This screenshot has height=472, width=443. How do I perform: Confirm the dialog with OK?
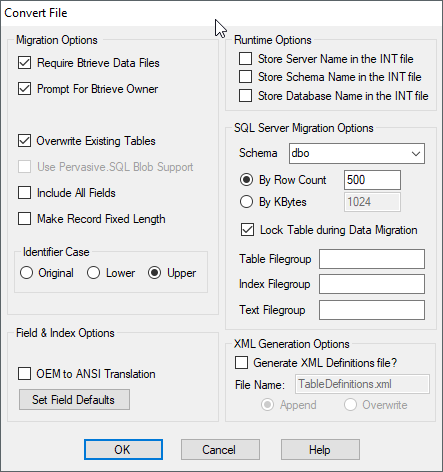[123, 450]
